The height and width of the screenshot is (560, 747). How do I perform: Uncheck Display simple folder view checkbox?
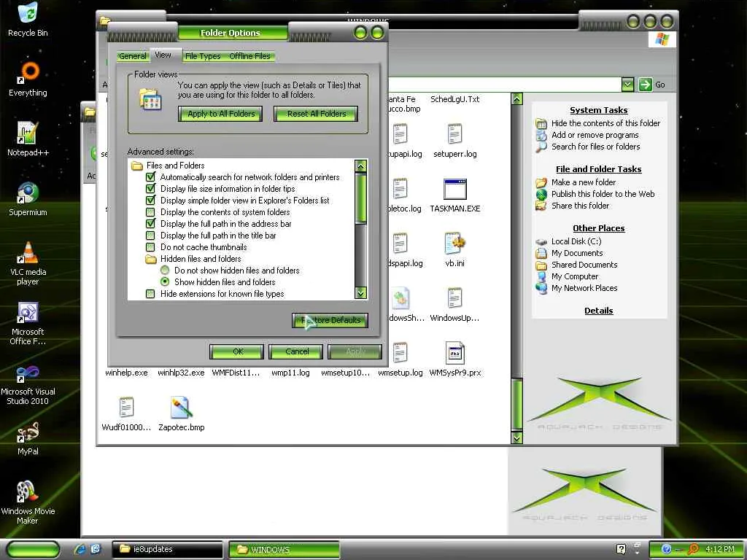pyautogui.click(x=150, y=200)
